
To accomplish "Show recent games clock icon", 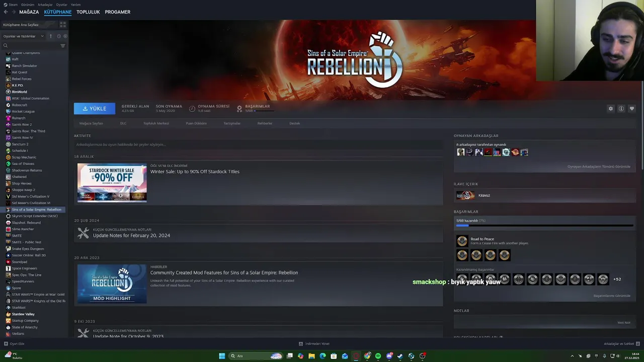I will click(59, 36).
